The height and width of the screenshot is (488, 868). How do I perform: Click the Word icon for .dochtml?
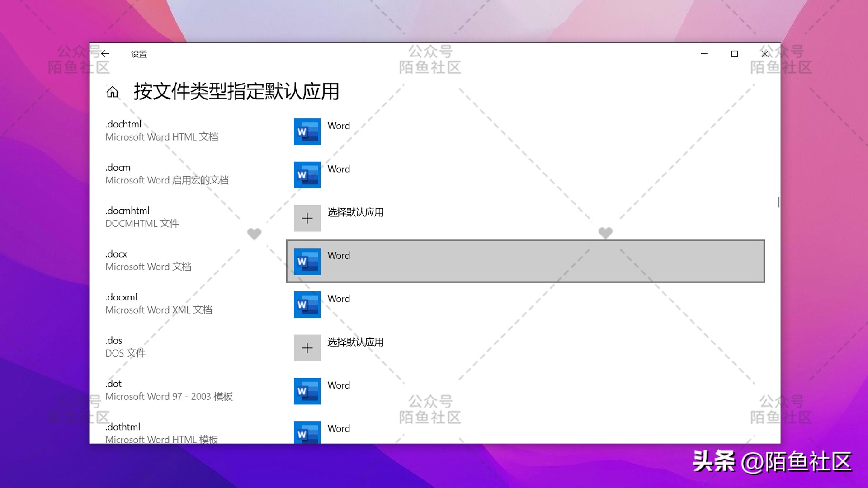307,131
